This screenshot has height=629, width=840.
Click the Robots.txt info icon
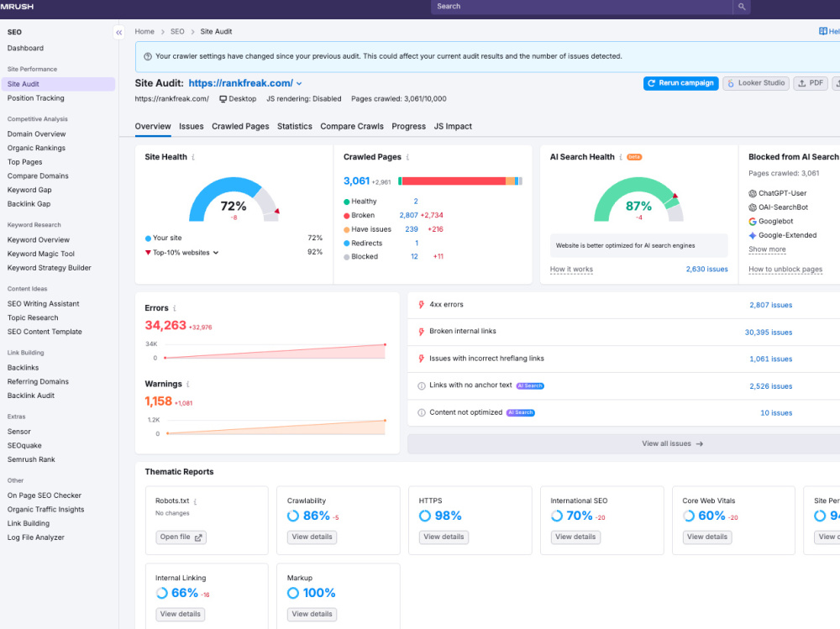click(195, 501)
